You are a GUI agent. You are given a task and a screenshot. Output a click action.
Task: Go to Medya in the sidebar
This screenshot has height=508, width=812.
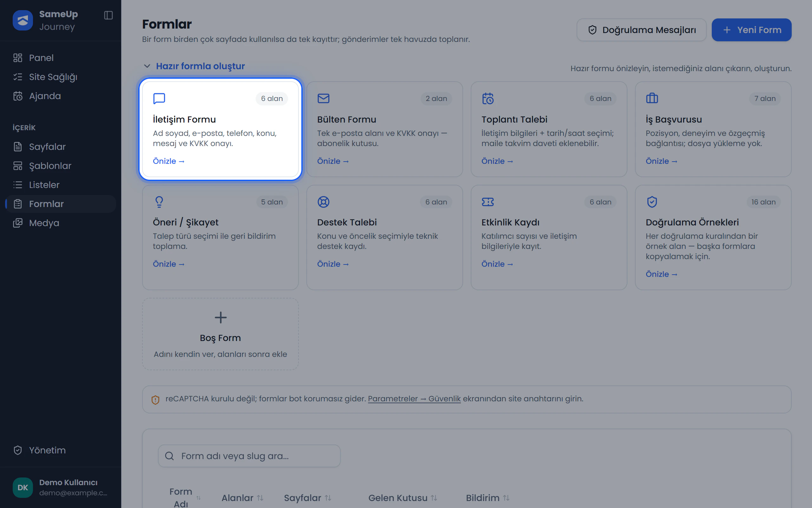pyautogui.click(x=61, y=223)
